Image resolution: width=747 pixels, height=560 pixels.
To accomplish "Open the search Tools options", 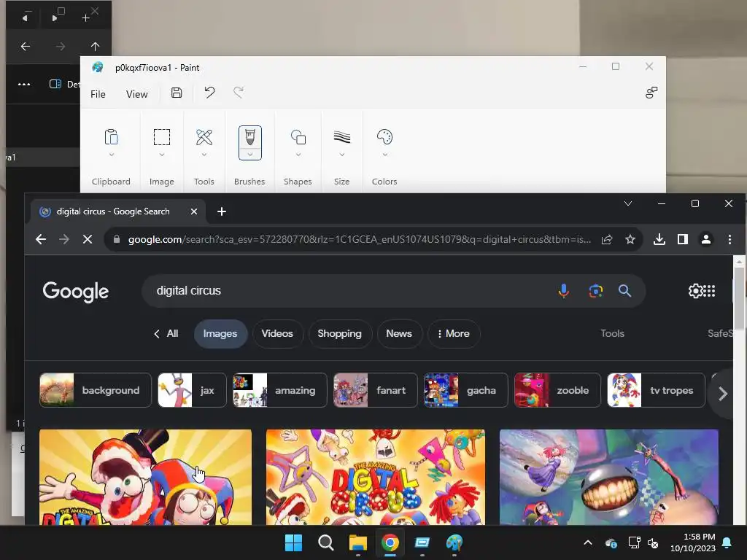I will (x=612, y=333).
